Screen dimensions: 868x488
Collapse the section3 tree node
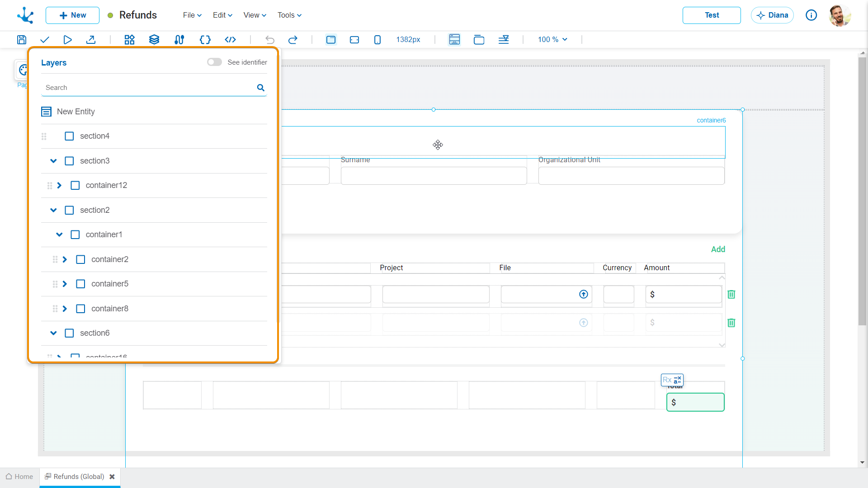click(53, 161)
